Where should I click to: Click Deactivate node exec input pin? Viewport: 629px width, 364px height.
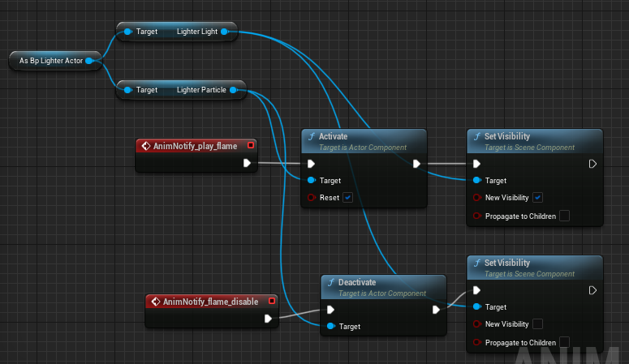click(x=330, y=310)
